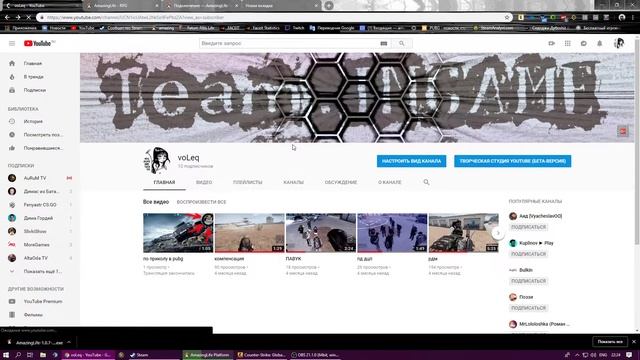Switch to the ПЛЕЙЛИСТЫ tab
This screenshot has width=640, height=360.
(x=248, y=182)
